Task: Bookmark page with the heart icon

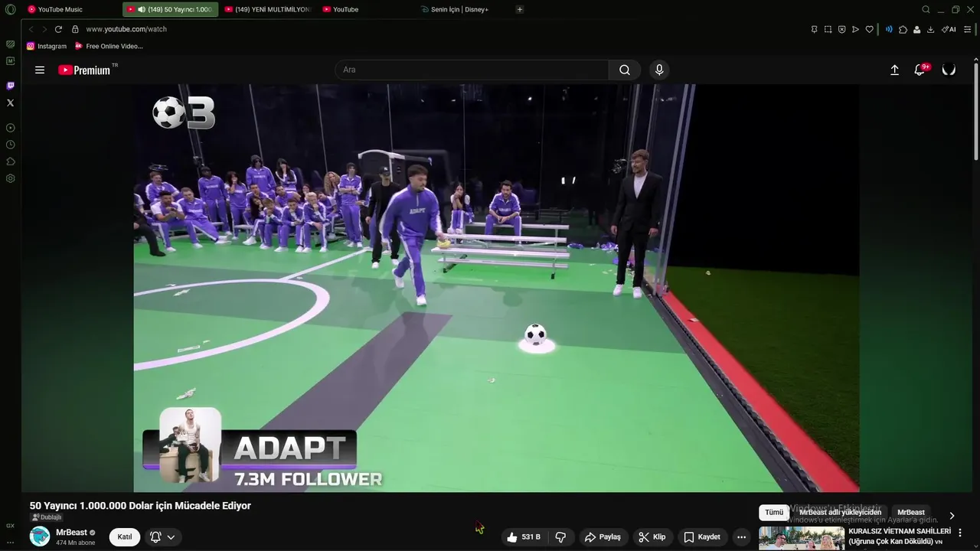Action: 869,29
